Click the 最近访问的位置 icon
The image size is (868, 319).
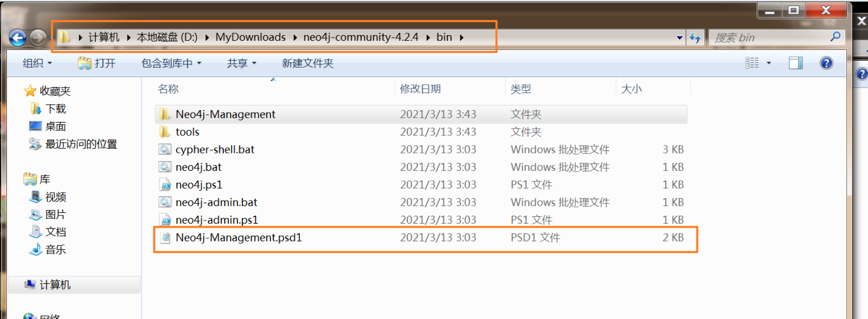point(35,144)
